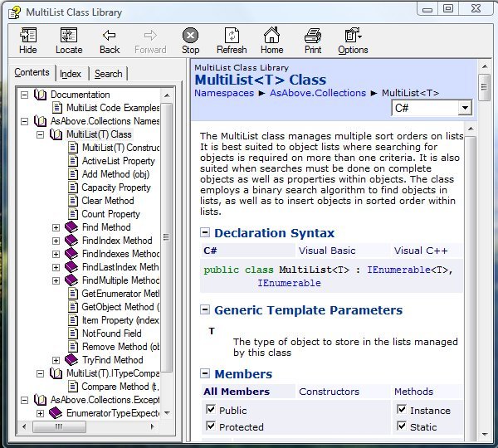Click page icon next to ActiveList Property

point(73,161)
